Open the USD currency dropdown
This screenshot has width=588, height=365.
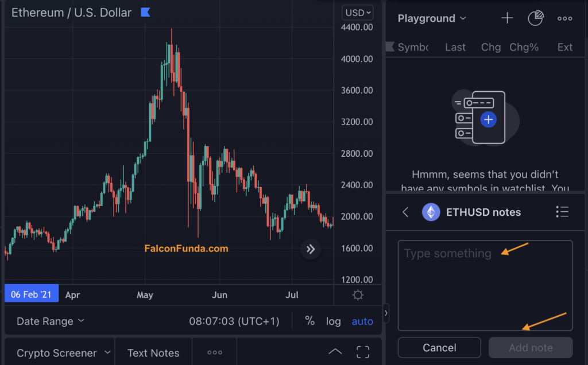click(x=357, y=12)
